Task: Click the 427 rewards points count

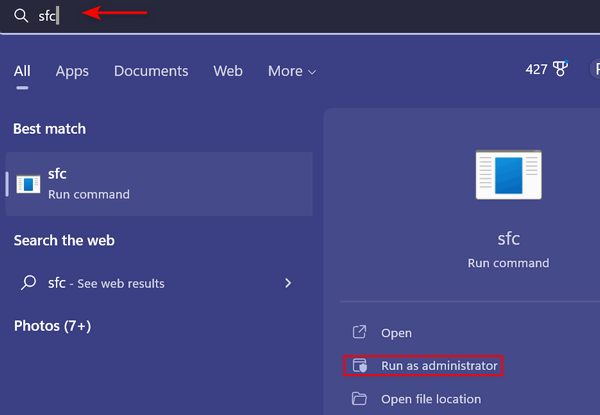Action: pyautogui.click(x=536, y=70)
